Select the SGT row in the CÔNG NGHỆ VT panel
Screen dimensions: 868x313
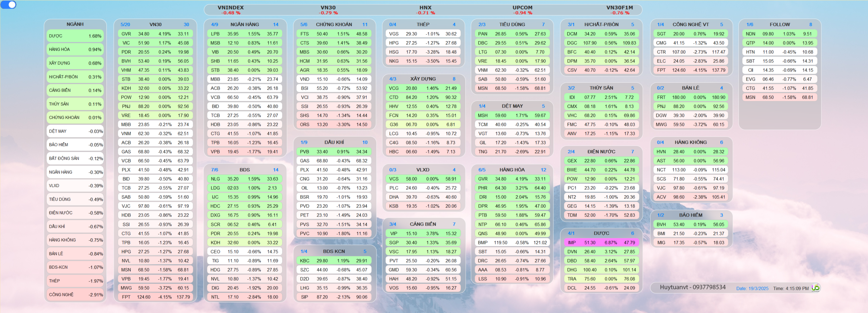[690, 34]
